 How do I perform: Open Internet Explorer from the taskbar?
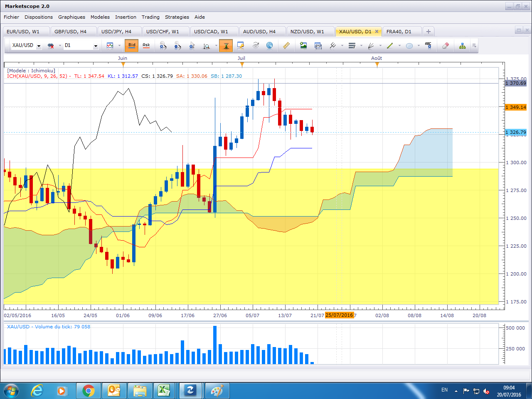click(37, 391)
